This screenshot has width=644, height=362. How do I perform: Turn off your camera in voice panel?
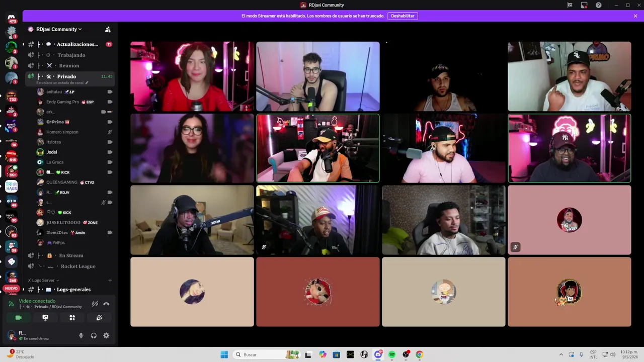[x=19, y=318]
